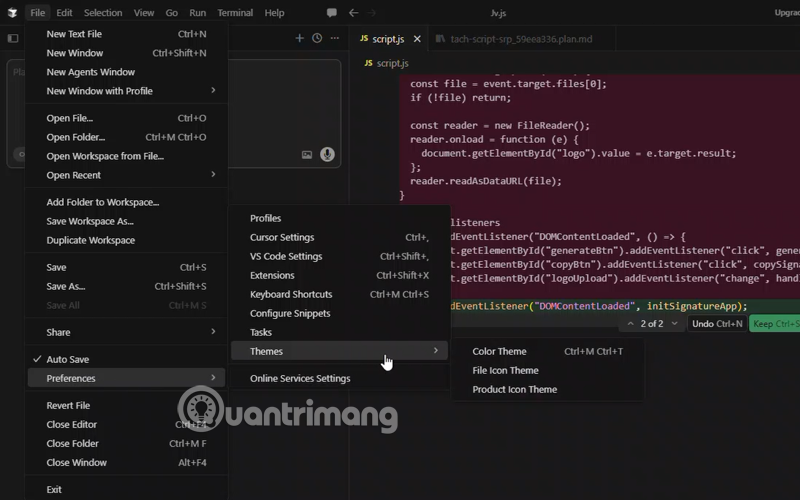Go forward with the right arrow icon

pyautogui.click(x=371, y=13)
